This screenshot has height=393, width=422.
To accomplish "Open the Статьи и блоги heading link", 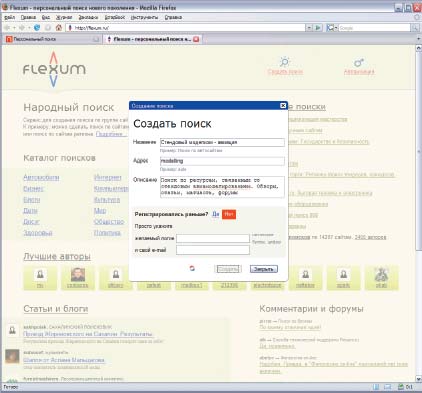I will pyautogui.click(x=56, y=309).
